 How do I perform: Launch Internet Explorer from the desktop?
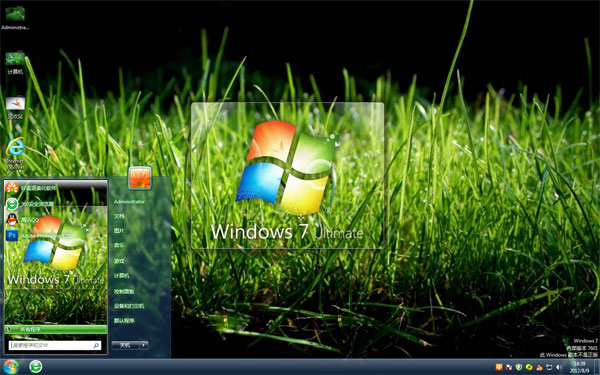(x=15, y=153)
